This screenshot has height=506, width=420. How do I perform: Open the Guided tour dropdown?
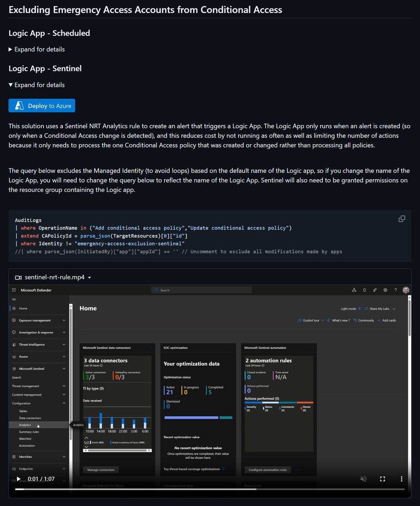pos(311,320)
